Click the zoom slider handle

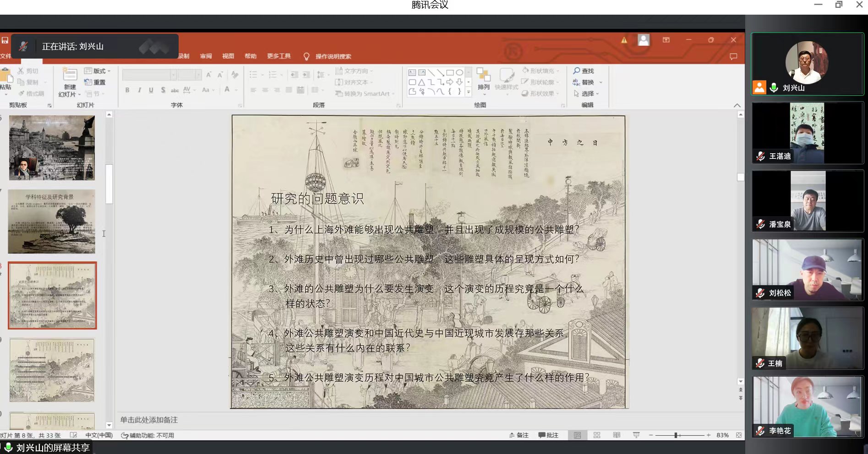pyautogui.click(x=676, y=435)
